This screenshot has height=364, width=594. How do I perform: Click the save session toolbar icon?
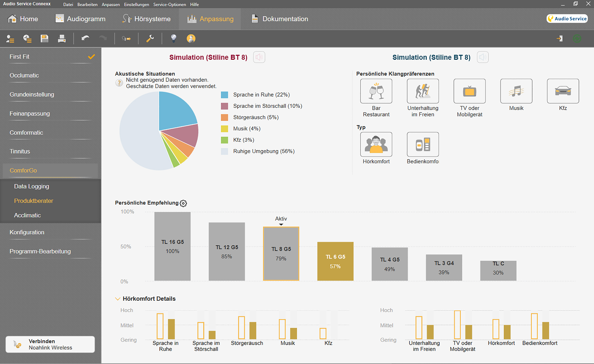(x=44, y=39)
